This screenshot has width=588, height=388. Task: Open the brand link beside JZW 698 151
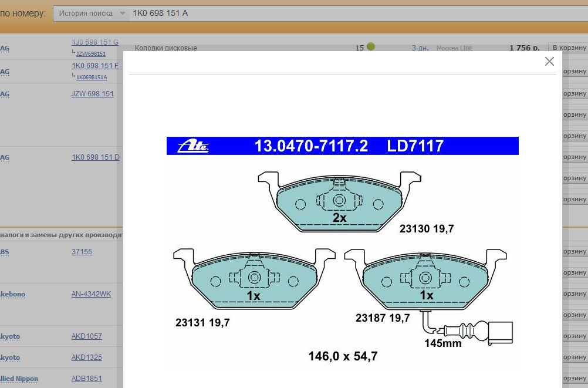(x=5, y=94)
